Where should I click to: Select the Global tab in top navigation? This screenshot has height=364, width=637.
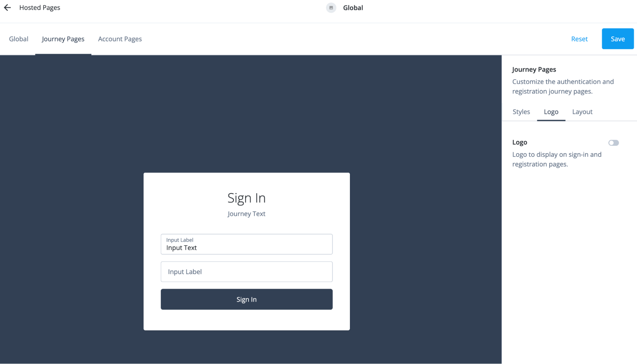click(x=18, y=39)
